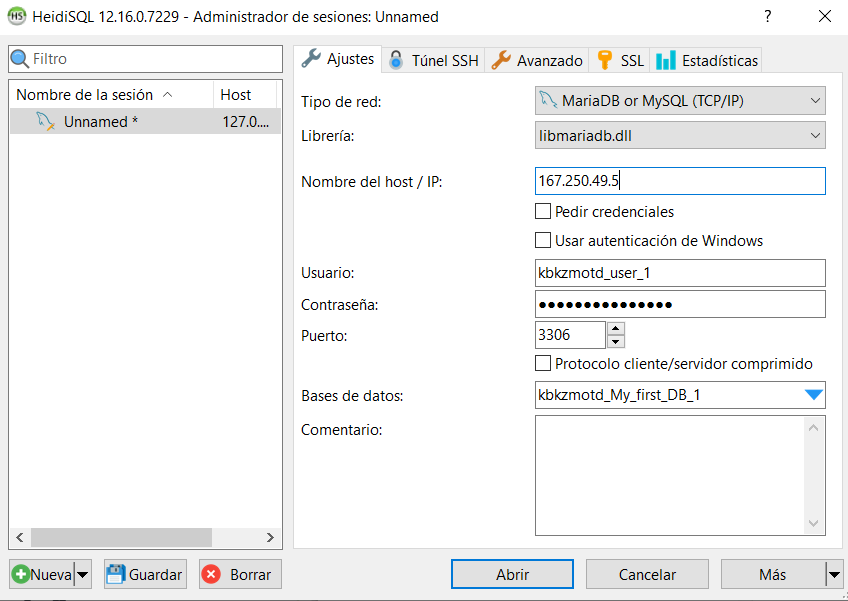848x601 pixels.
Task: Switch to the SSL tab
Action: click(620, 60)
